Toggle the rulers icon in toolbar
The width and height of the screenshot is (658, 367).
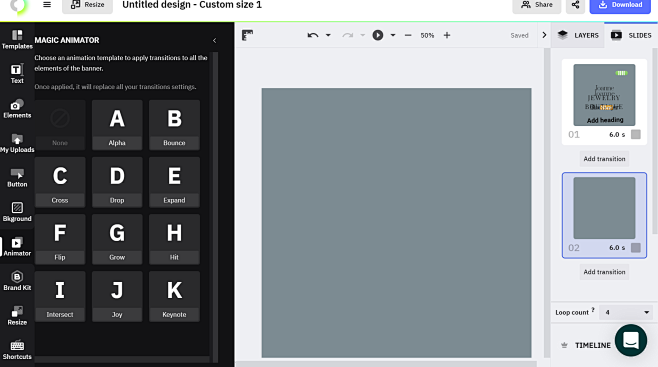tap(247, 35)
